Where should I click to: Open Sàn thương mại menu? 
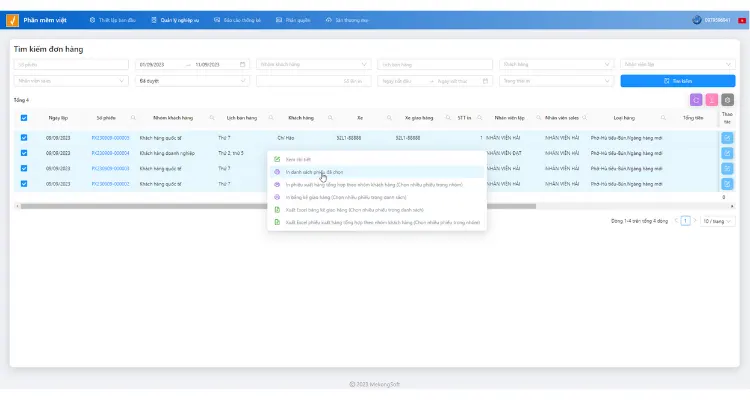(347, 20)
